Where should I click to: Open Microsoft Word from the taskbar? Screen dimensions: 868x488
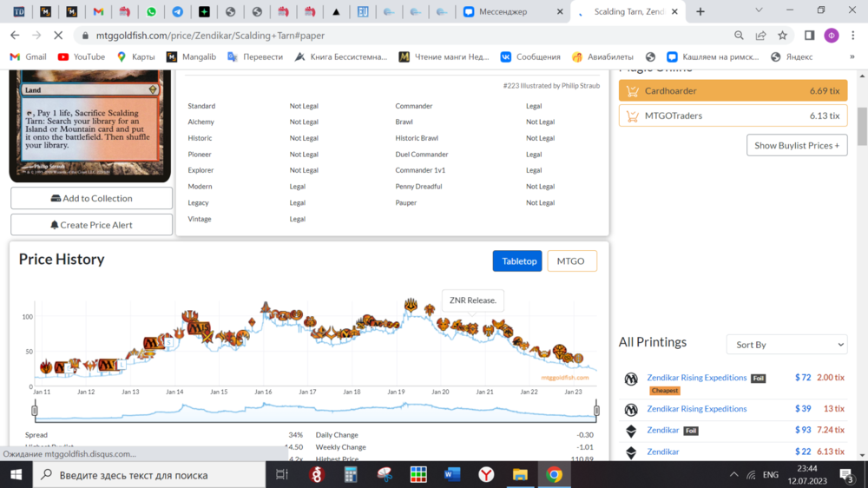pyautogui.click(x=451, y=475)
